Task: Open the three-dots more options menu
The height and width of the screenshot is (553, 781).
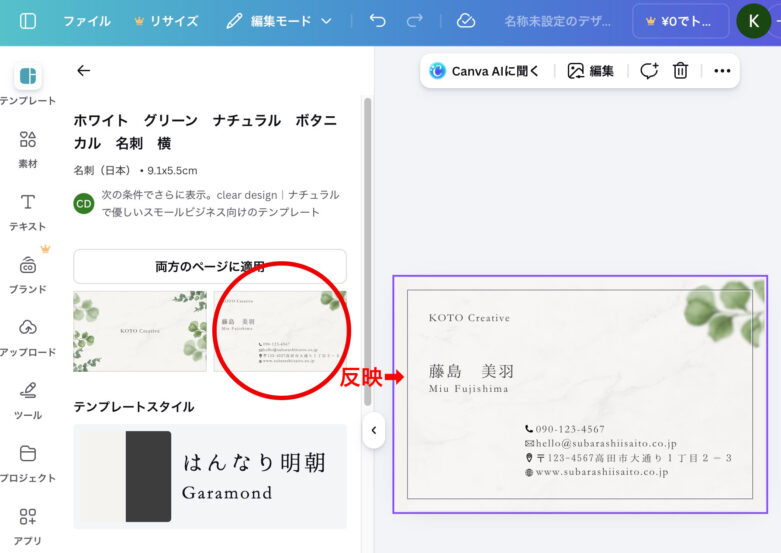Action: 722,71
